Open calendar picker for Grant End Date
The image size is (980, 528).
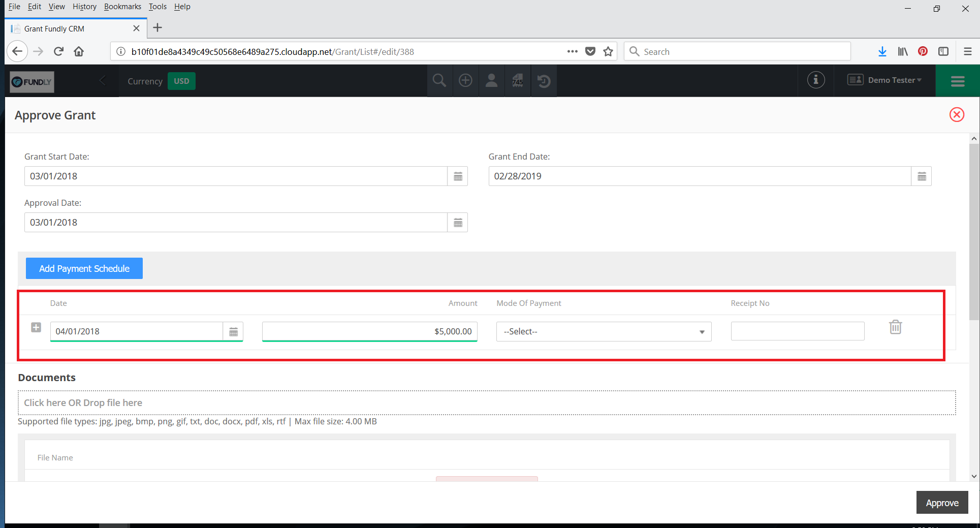922,176
